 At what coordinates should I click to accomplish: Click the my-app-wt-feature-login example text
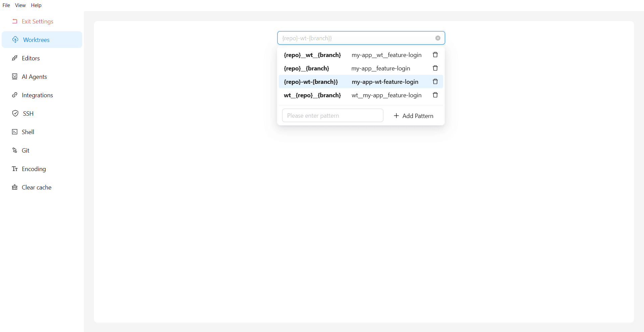click(x=385, y=82)
